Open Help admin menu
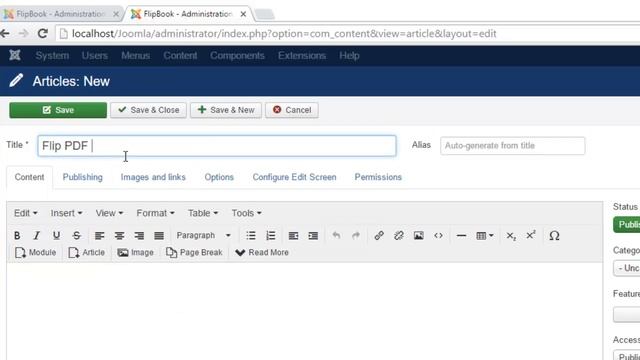The width and height of the screenshot is (640, 360). 349,56
